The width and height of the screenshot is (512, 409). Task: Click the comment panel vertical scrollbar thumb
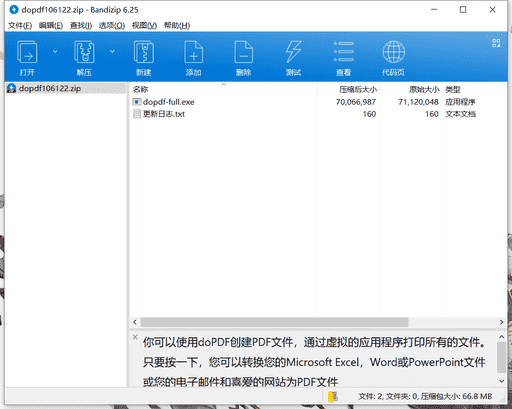click(x=501, y=357)
